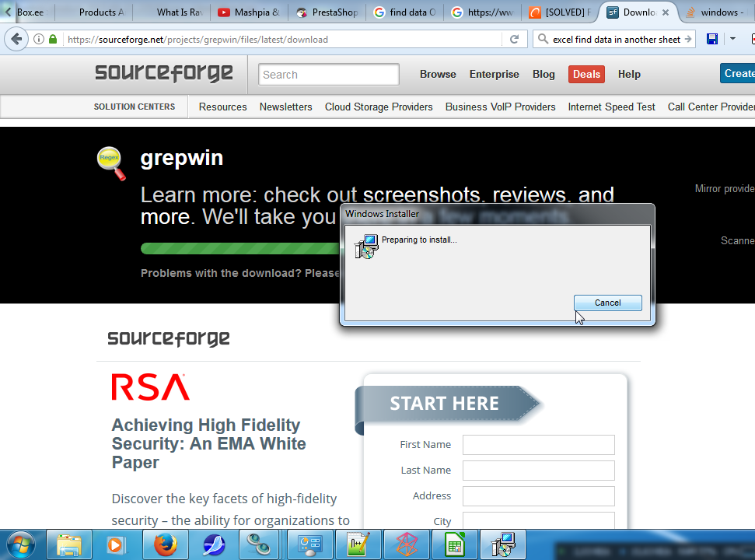Close the active Download tab
The width and height of the screenshot is (755, 560).
[666, 12]
